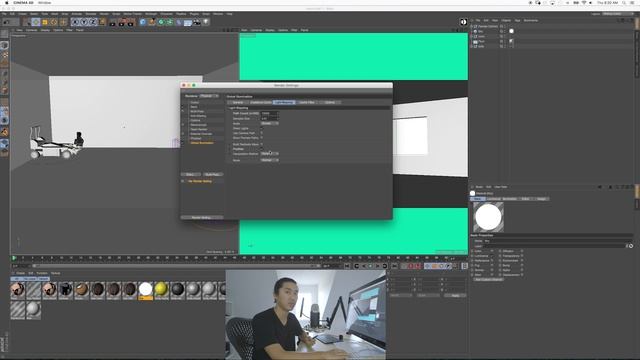This screenshot has height=360, width=640.
Task: Toggle the Y axis lock icon
Action: pos(84,22)
